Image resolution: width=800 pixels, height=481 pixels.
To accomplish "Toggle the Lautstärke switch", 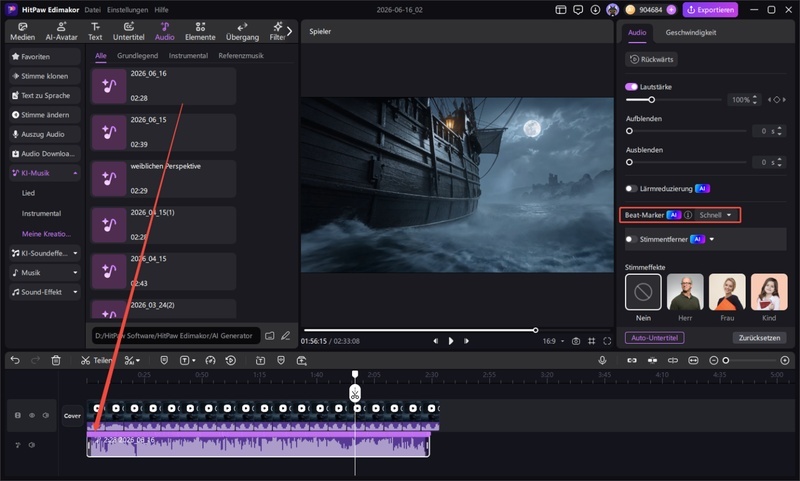I will [631, 87].
